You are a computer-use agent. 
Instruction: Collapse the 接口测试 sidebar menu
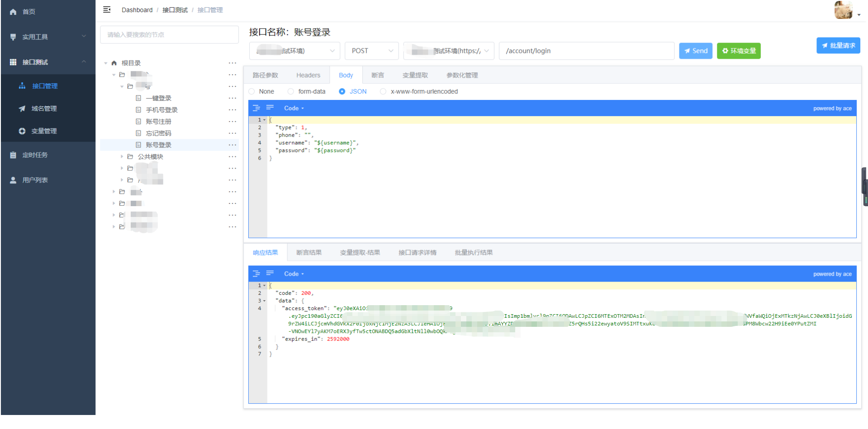click(48, 62)
